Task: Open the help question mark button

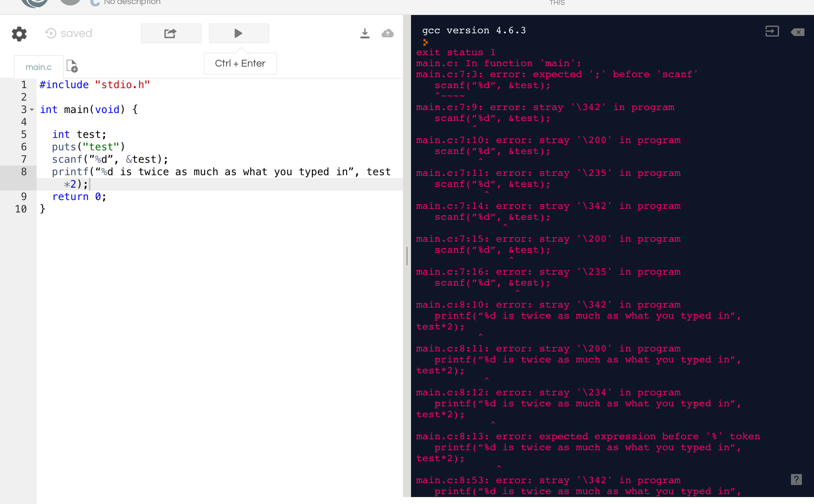Action: (x=796, y=479)
